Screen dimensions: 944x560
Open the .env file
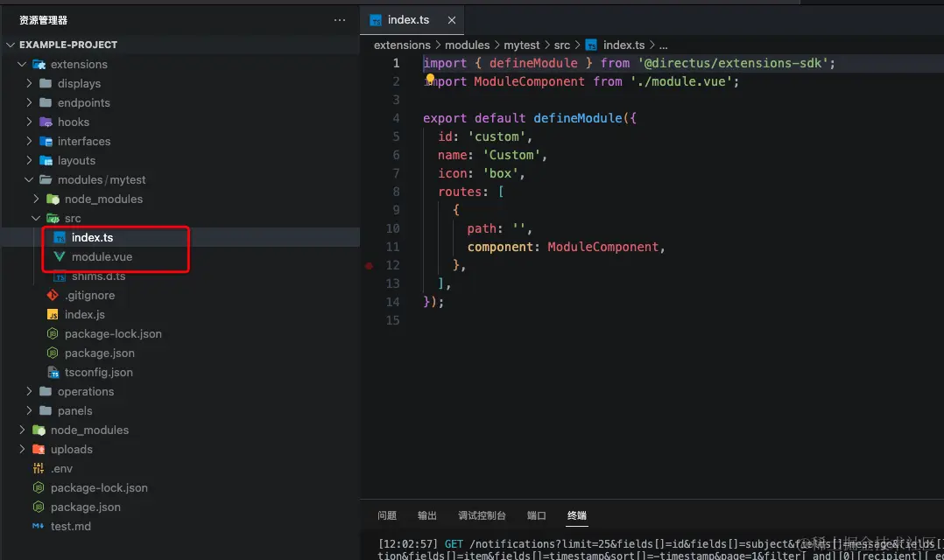(61, 469)
